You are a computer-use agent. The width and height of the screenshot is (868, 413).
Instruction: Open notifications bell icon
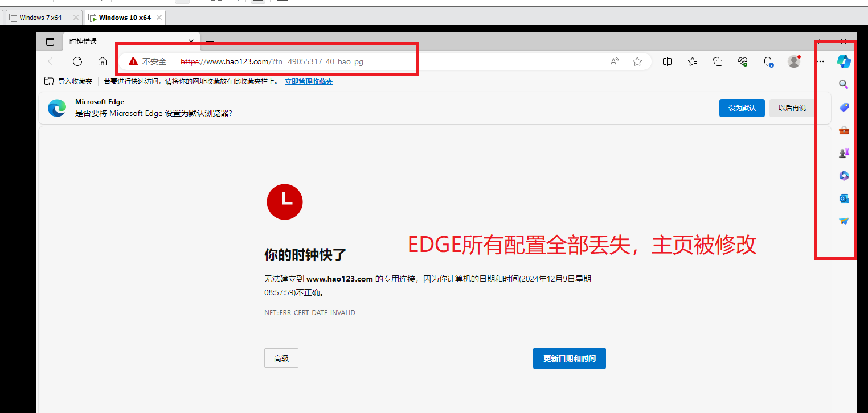768,61
